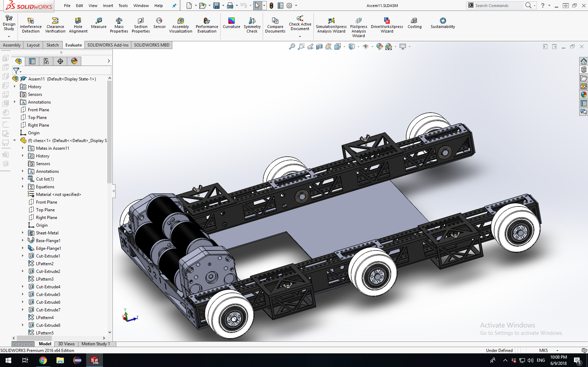
Task: Open the SOLIDWORKS MBD tab
Action: [x=152, y=45]
